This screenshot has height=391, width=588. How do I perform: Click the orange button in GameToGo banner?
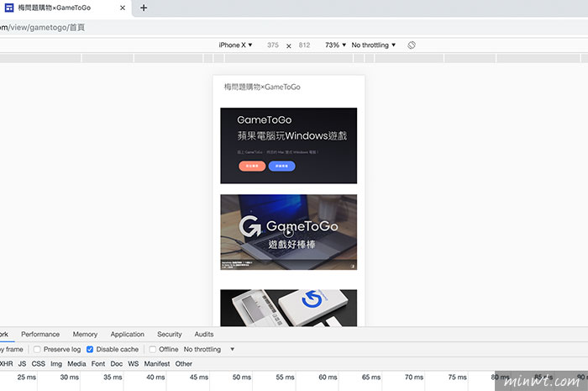click(252, 166)
